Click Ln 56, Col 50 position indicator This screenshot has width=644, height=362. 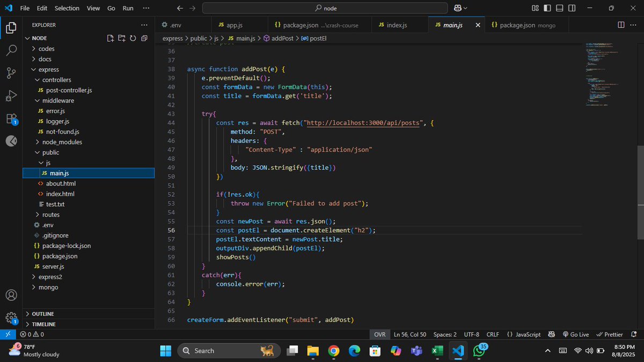point(410,334)
